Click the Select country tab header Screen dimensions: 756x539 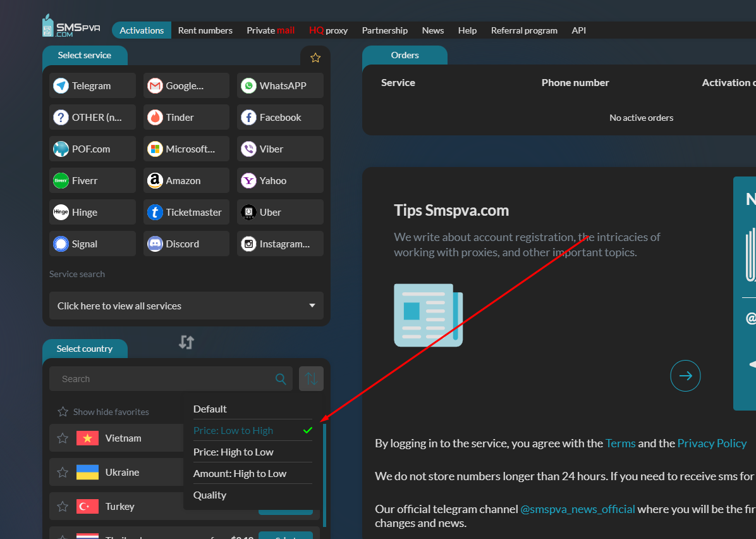[85, 349]
